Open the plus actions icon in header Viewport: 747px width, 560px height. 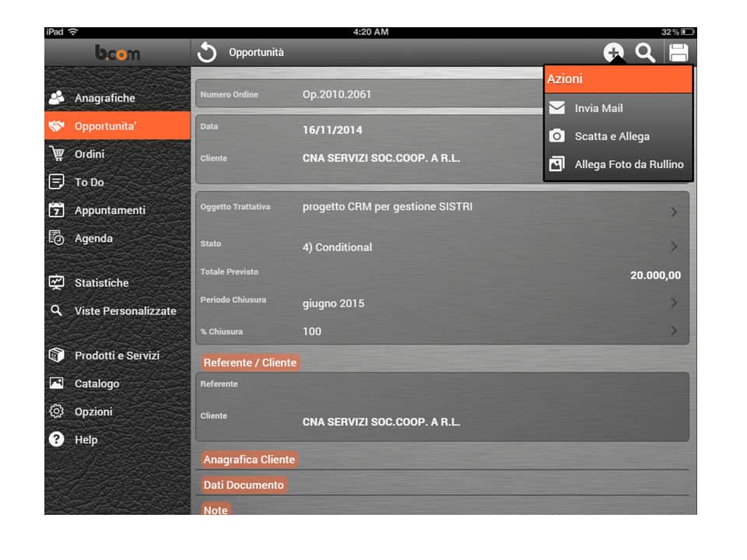tap(613, 53)
